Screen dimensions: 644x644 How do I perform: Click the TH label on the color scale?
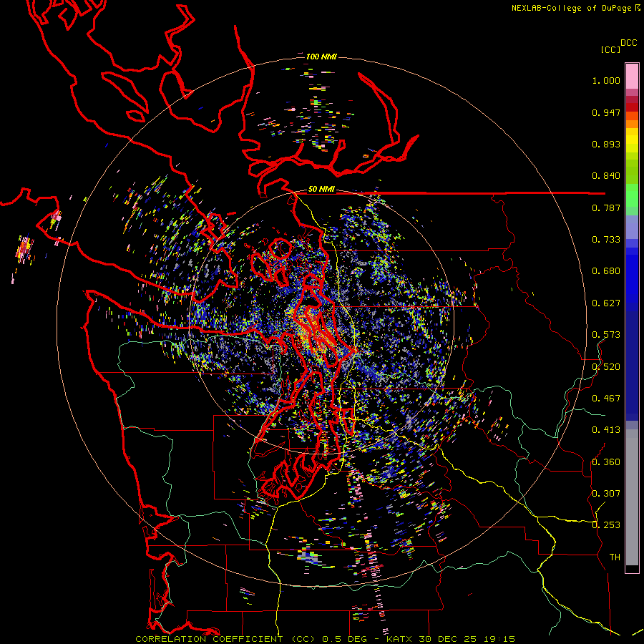click(x=615, y=557)
